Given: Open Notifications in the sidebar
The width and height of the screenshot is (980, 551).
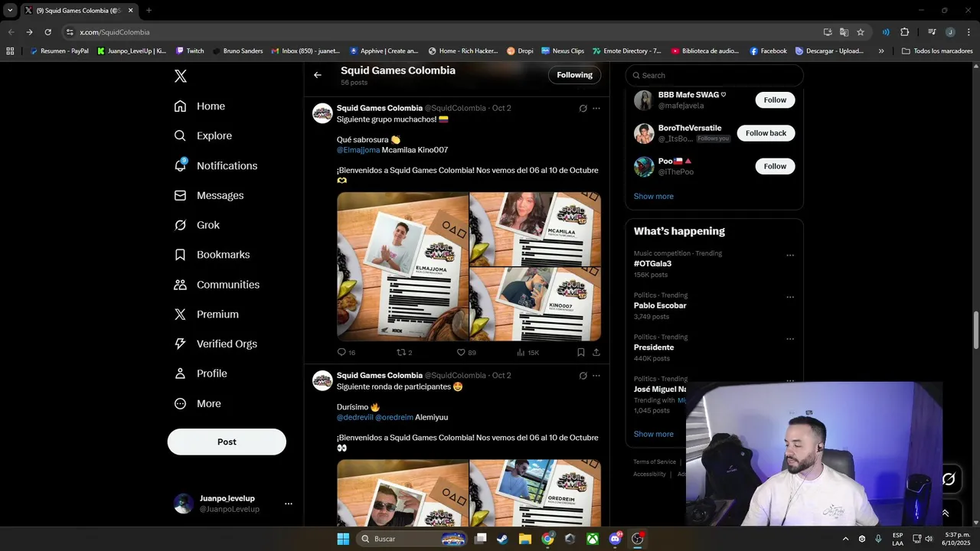Looking at the screenshot, I should (x=216, y=165).
